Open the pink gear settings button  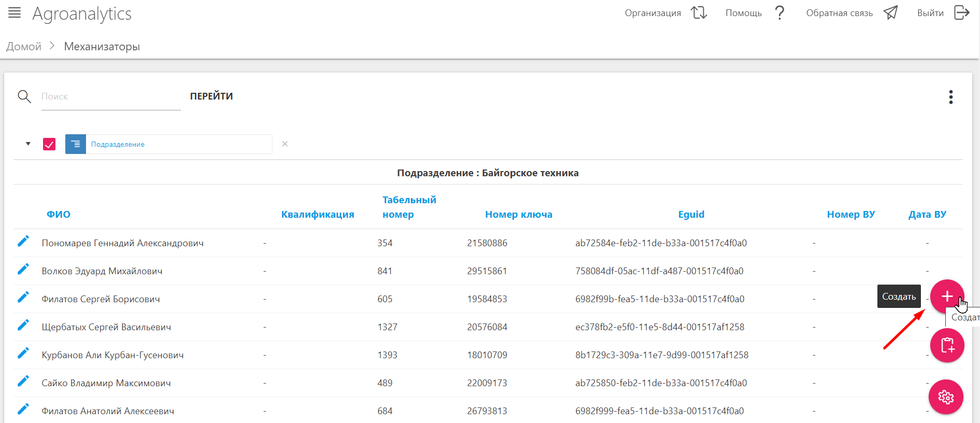click(x=945, y=397)
